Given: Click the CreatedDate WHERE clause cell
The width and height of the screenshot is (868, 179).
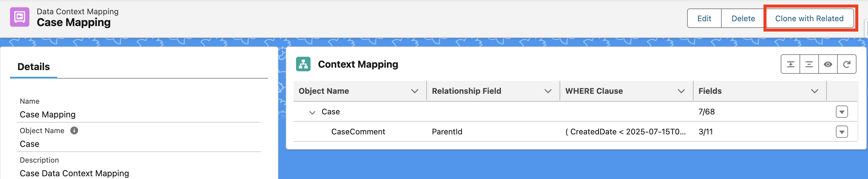Looking at the screenshot, I should 625,132.
